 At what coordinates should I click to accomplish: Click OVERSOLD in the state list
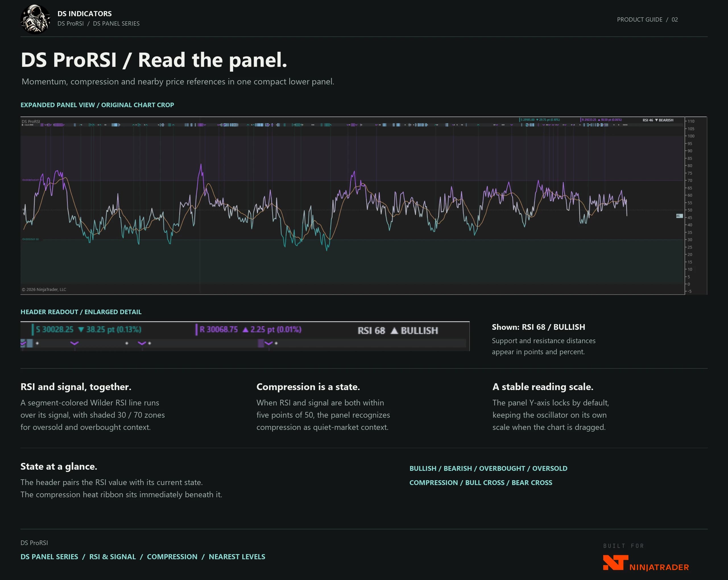pos(550,469)
